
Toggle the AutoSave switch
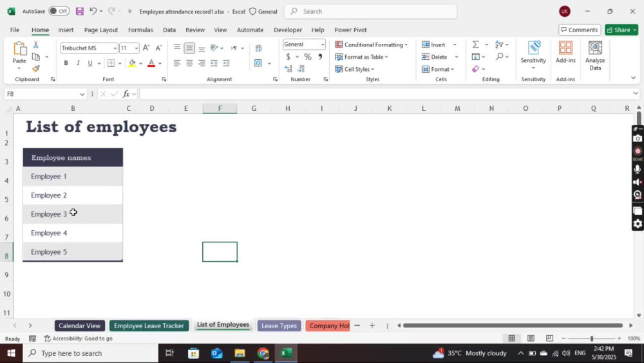[59, 11]
